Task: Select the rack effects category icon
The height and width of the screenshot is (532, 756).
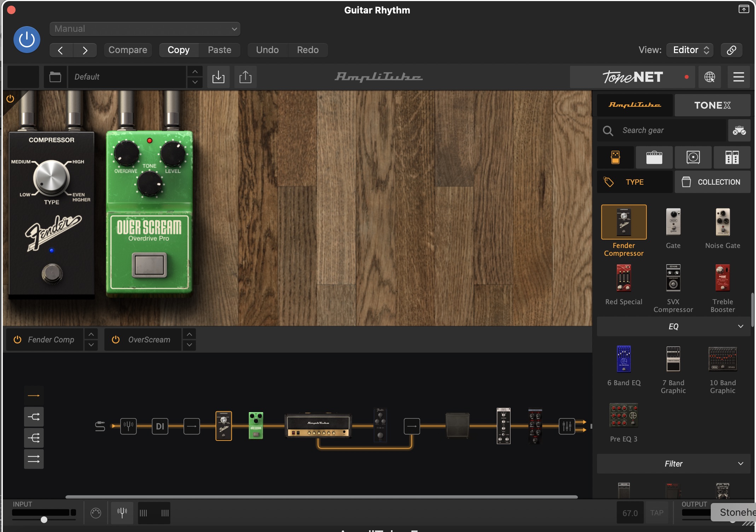Action: (732, 157)
